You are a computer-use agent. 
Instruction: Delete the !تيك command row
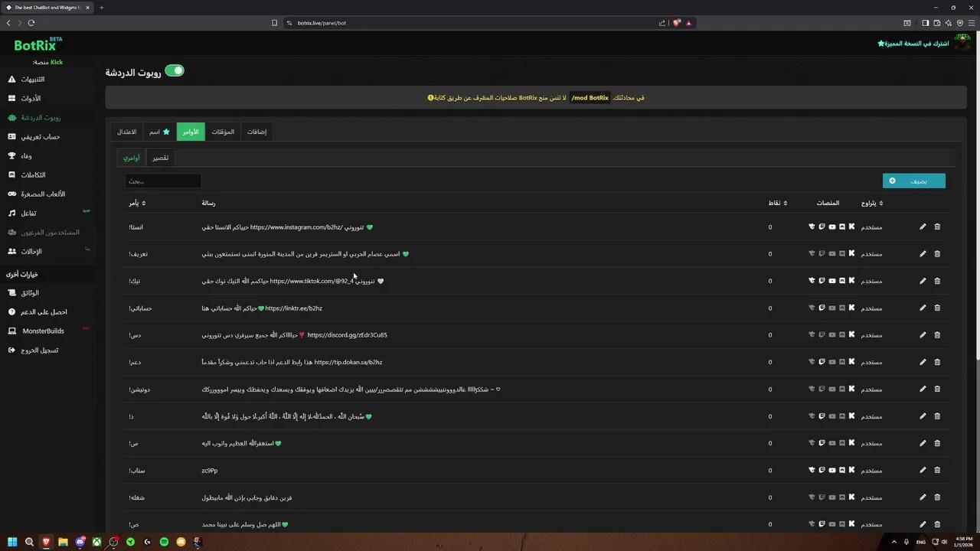click(x=937, y=281)
